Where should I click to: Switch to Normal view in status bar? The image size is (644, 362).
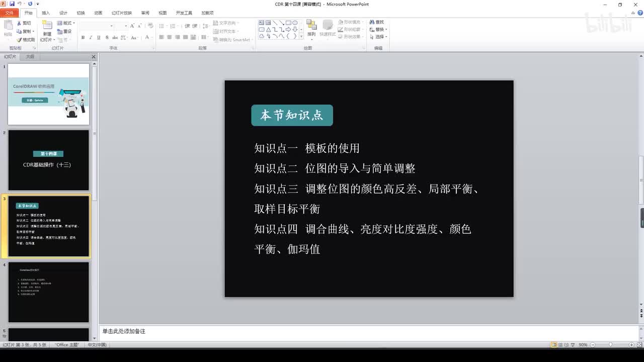point(554,345)
